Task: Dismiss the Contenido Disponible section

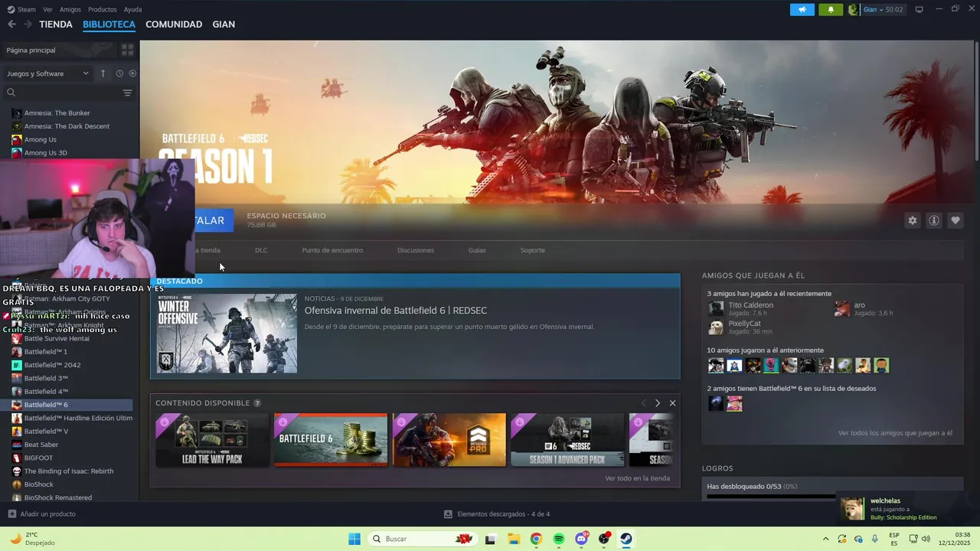Action: click(x=672, y=403)
